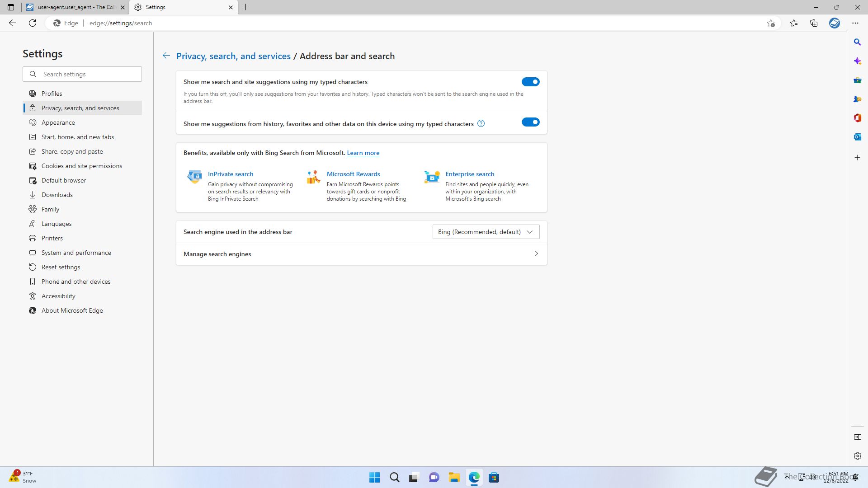Click the Edge icon on the taskbar

pyautogui.click(x=474, y=477)
